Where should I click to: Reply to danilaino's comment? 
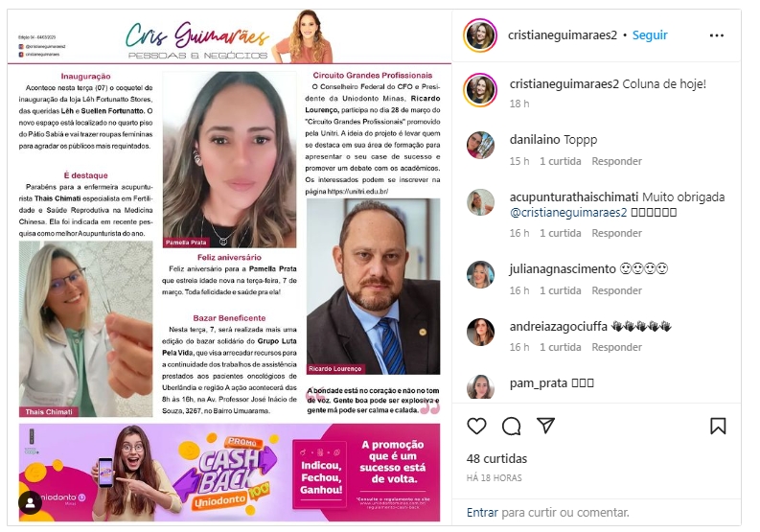(616, 161)
